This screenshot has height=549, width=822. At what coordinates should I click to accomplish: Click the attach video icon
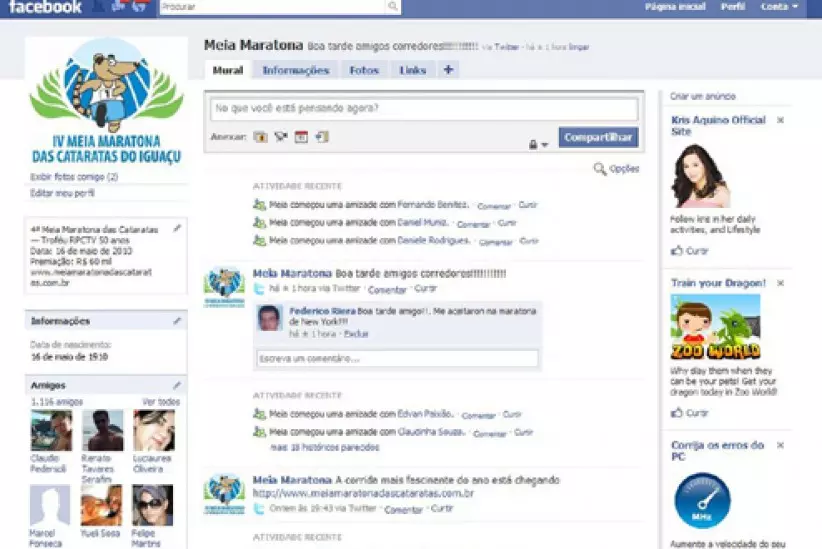[x=280, y=137]
